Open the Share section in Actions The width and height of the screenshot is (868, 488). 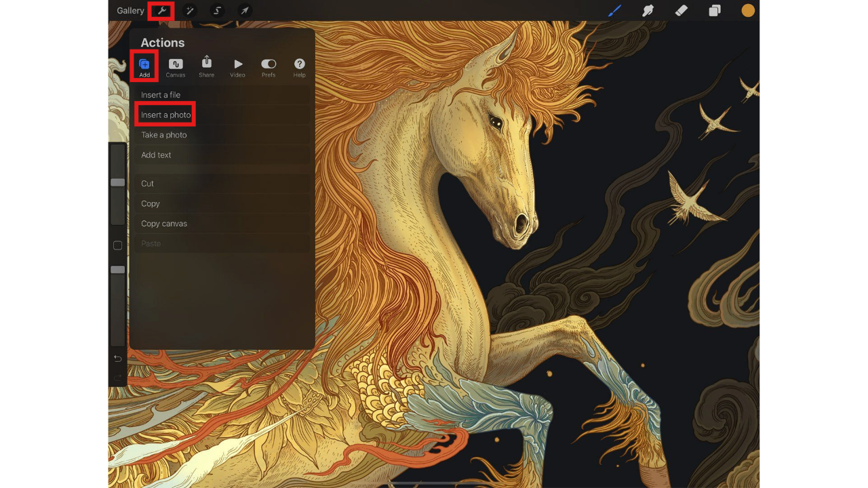pyautogui.click(x=206, y=66)
